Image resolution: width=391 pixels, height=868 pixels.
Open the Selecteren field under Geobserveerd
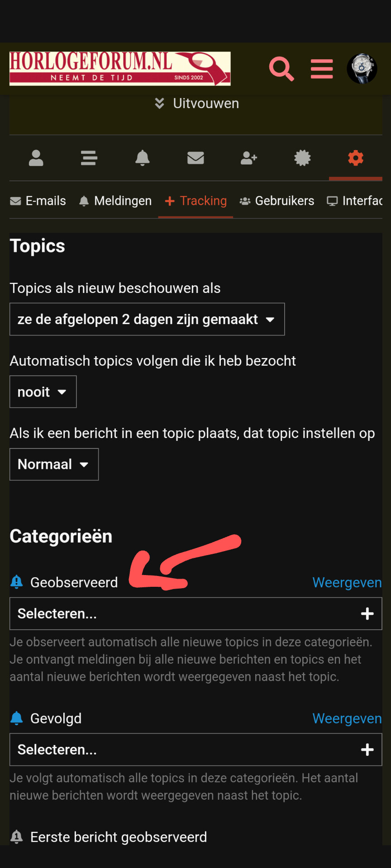click(196, 613)
